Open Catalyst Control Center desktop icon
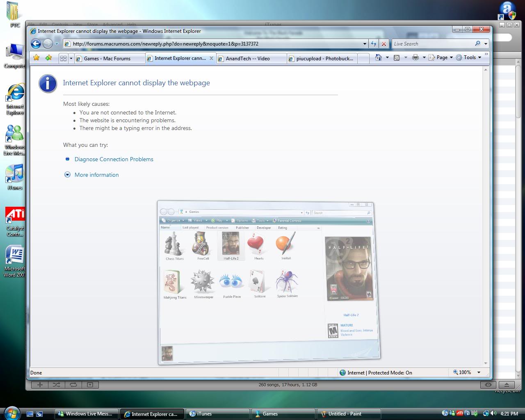 [x=15, y=222]
